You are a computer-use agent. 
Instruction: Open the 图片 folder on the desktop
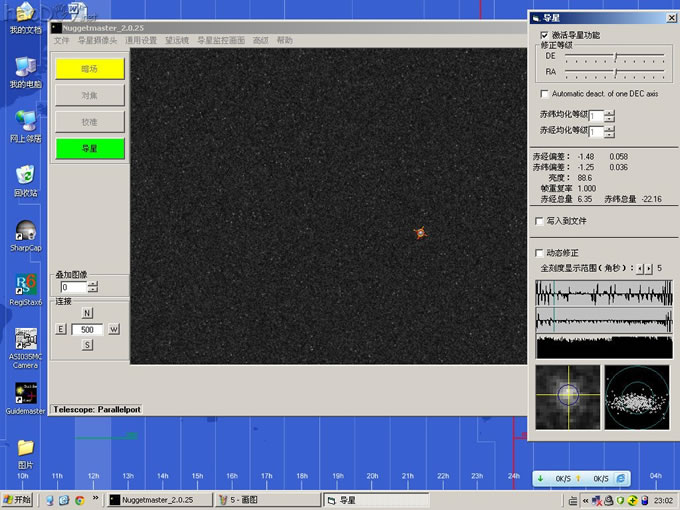click(x=26, y=448)
